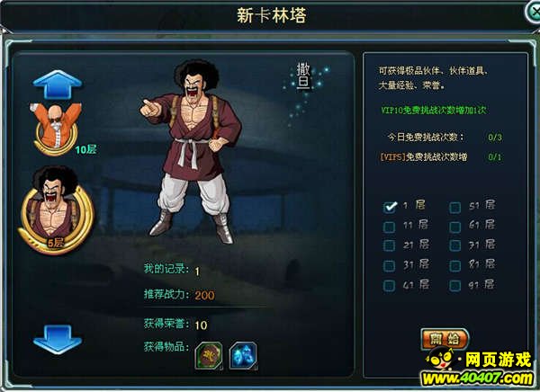Click the blue up arrow icon
The height and width of the screenshot is (392, 540).
[x=58, y=84]
